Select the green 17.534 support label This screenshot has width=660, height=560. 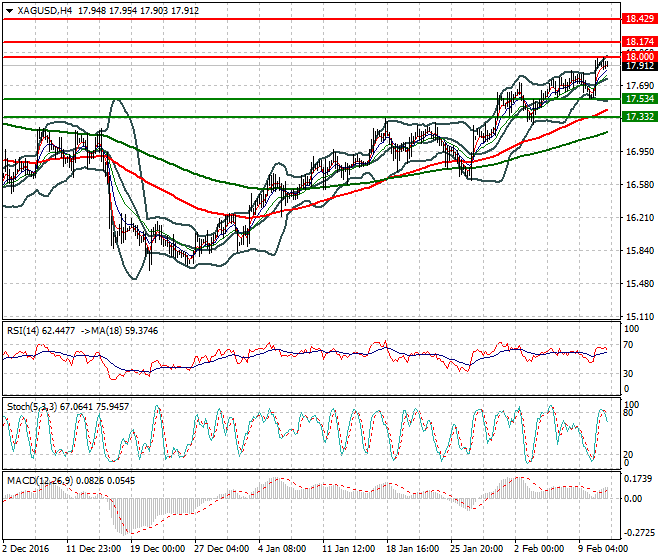(x=639, y=99)
